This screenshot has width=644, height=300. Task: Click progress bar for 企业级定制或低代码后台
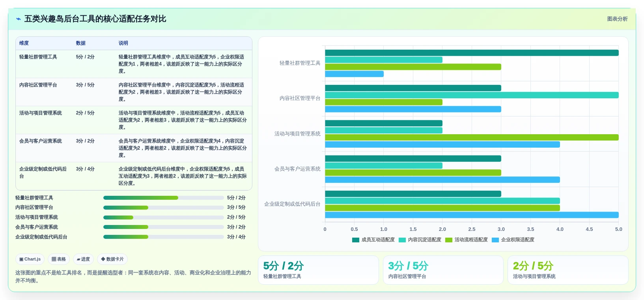164,237
